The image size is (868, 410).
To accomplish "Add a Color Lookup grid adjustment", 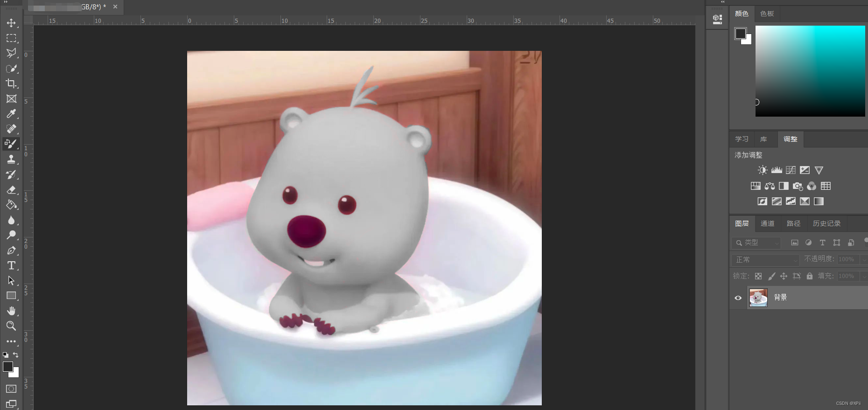I will 826,186.
